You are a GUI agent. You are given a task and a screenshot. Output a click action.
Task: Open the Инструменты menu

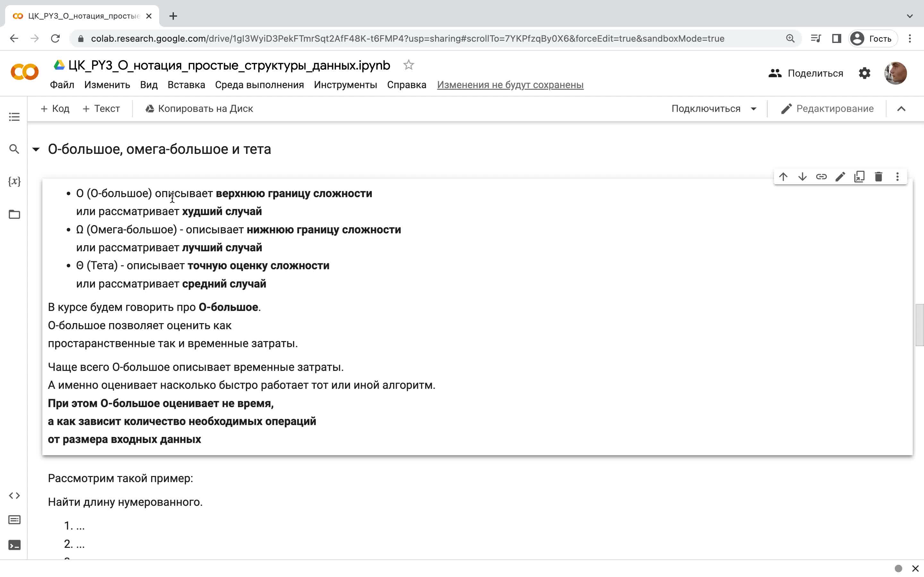pyautogui.click(x=345, y=85)
